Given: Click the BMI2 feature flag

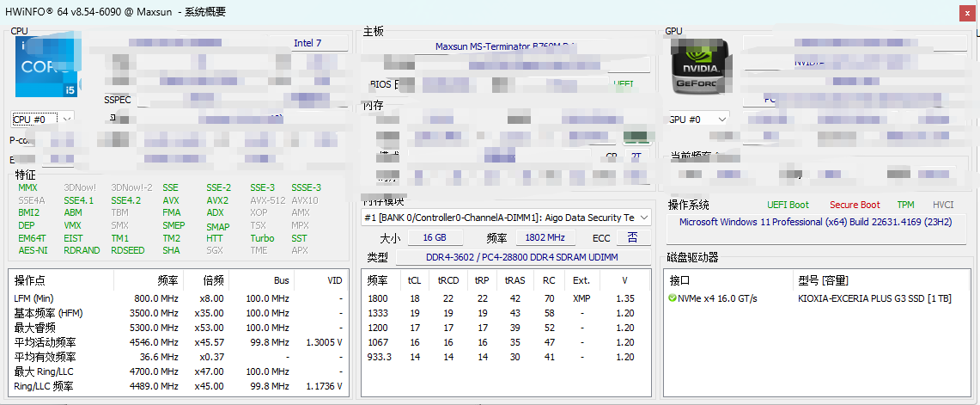Looking at the screenshot, I should coord(28,213).
